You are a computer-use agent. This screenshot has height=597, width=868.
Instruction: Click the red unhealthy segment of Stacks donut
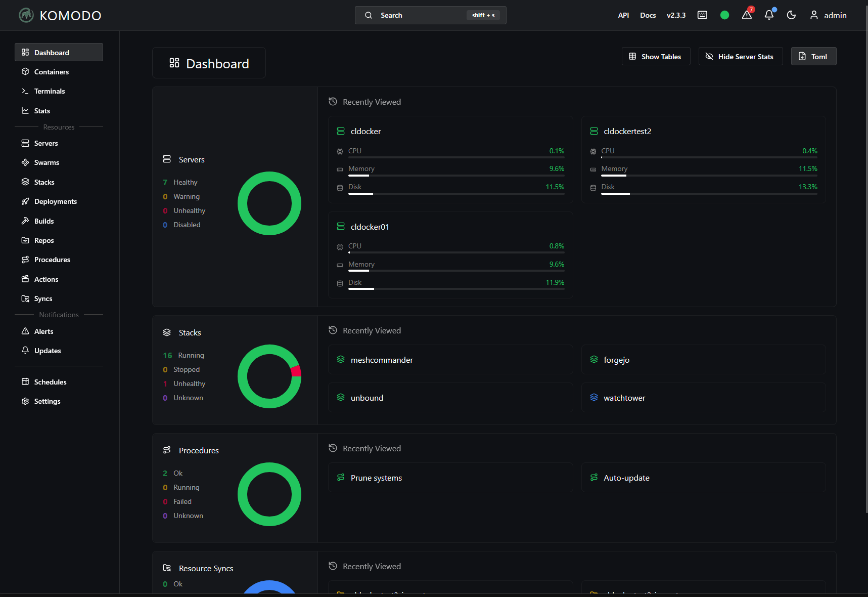tap(296, 371)
